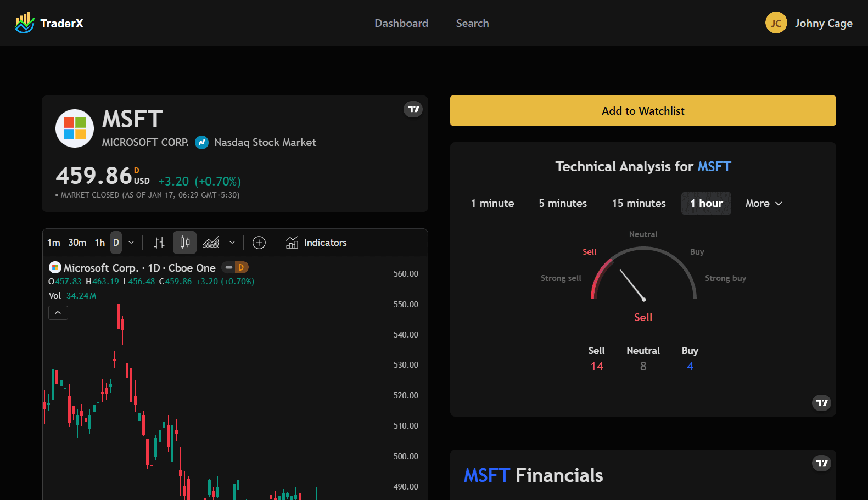
Task: Click Nasdaq Stock Market label
Action: [x=265, y=143]
